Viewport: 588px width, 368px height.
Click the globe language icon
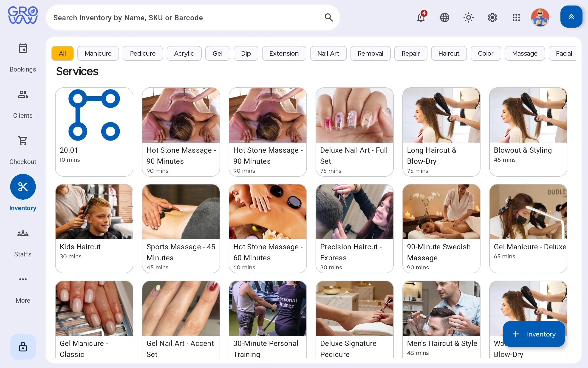pyautogui.click(x=444, y=17)
